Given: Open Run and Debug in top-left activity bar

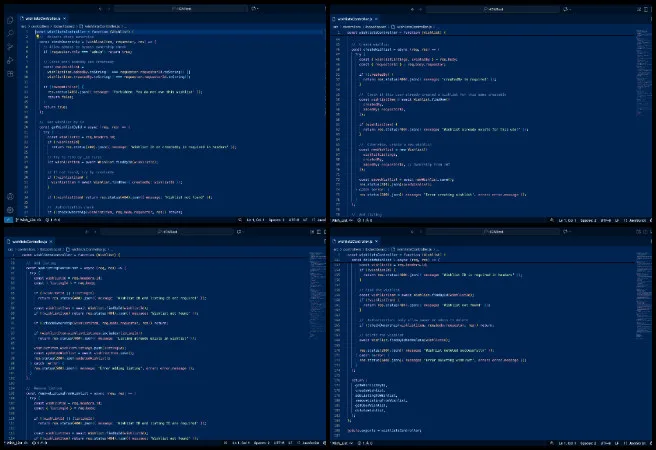Looking at the screenshot, I should coord(8,61).
